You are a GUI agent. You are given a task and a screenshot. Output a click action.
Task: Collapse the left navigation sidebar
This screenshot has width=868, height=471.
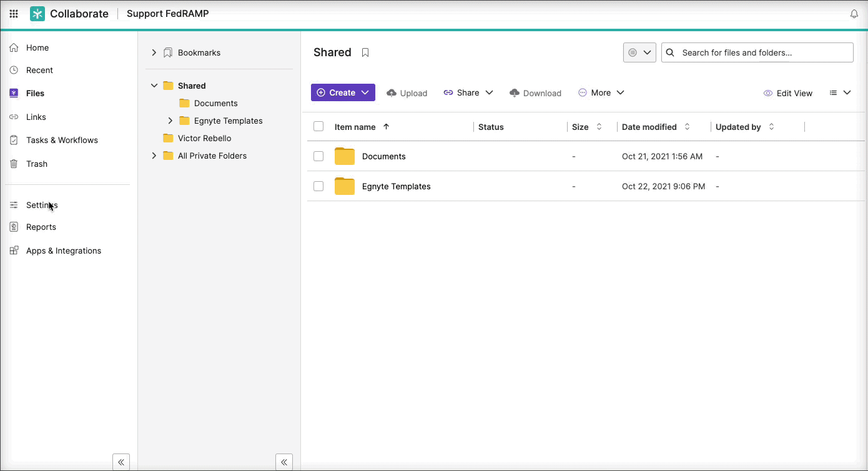pyautogui.click(x=121, y=462)
